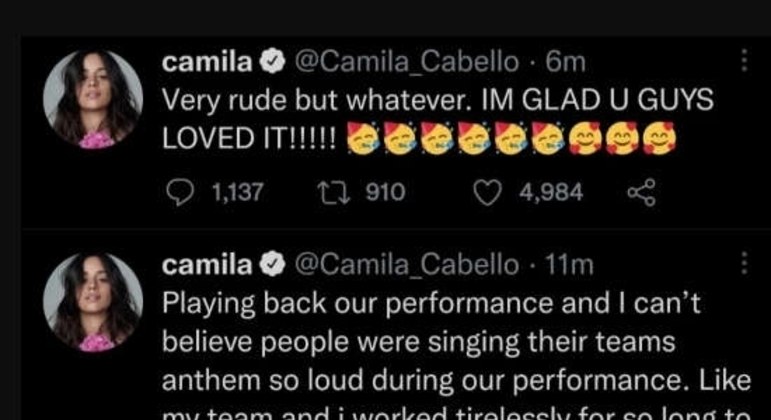
Task: Click the 910 retweets count
Action: point(384,192)
